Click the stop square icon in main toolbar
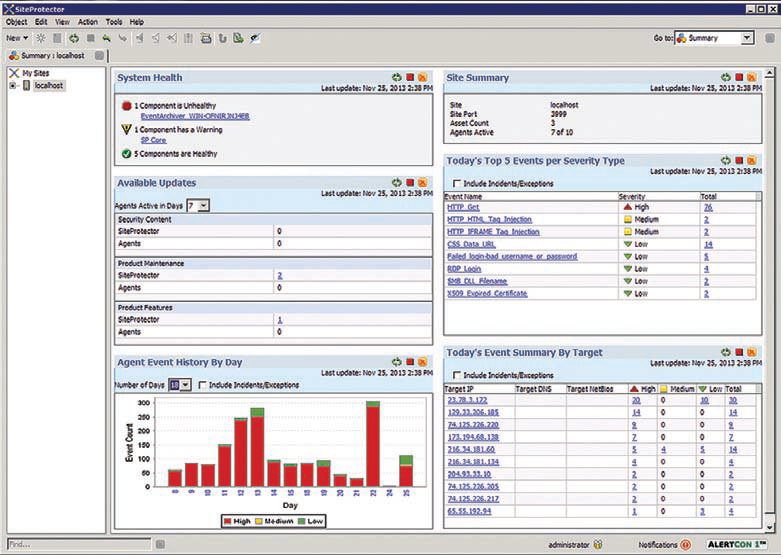 tap(90, 38)
